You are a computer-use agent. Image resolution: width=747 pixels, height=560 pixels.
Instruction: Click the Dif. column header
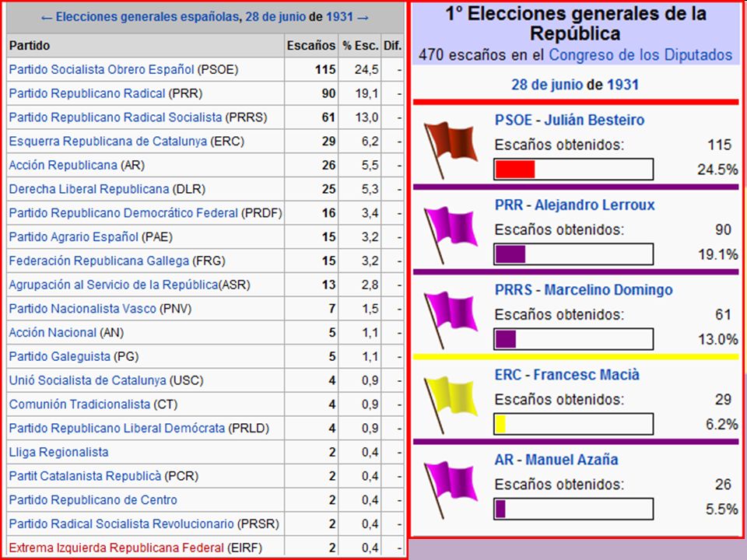click(392, 46)
